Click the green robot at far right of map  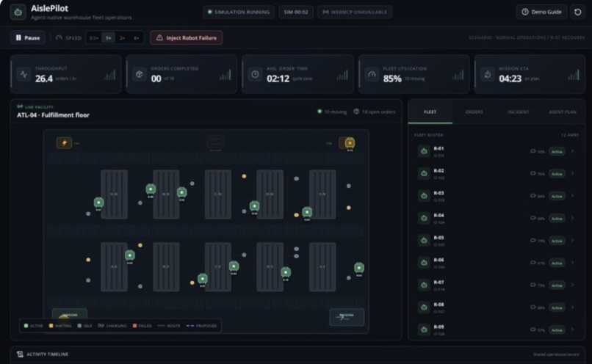359,268
